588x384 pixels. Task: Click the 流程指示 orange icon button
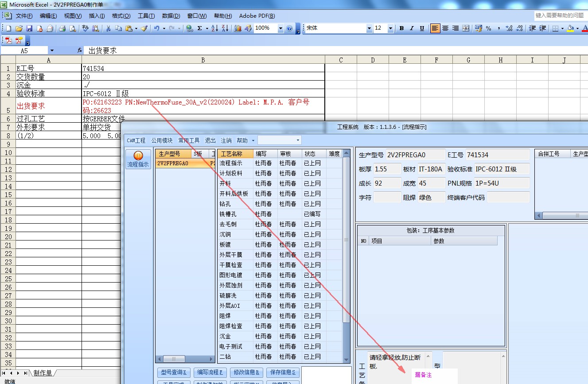point(138,160)
